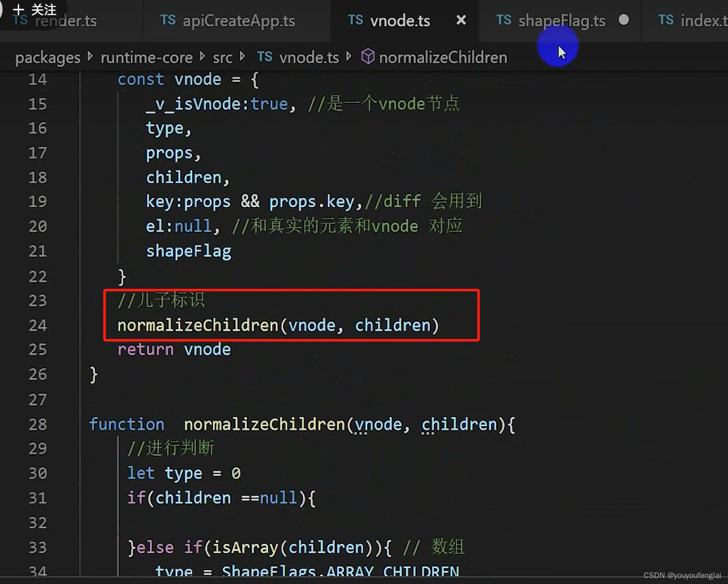The height and width of the screenshot is (584, 728).
Task: Expand chevron after vnode.ts breadcrumb
Action: (x=349, y=56)
